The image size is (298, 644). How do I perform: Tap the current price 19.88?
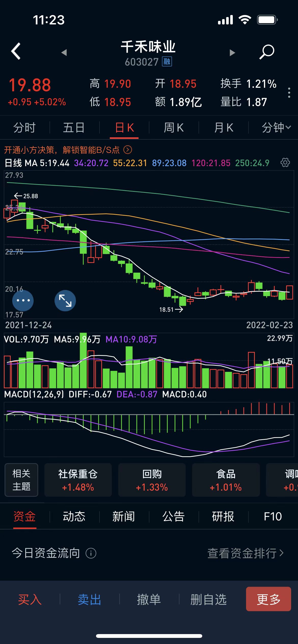[x=30, y=85]
